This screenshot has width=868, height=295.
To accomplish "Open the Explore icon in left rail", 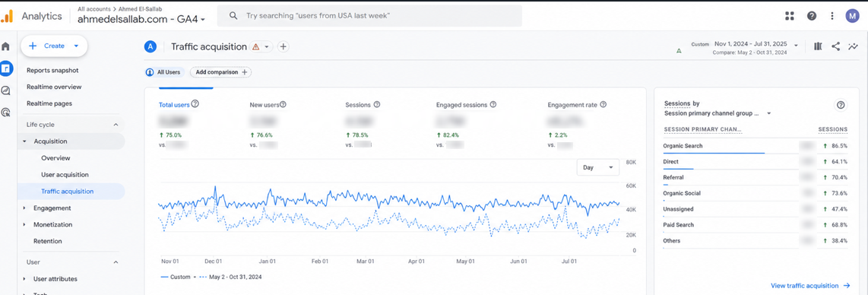I will 6,90.
